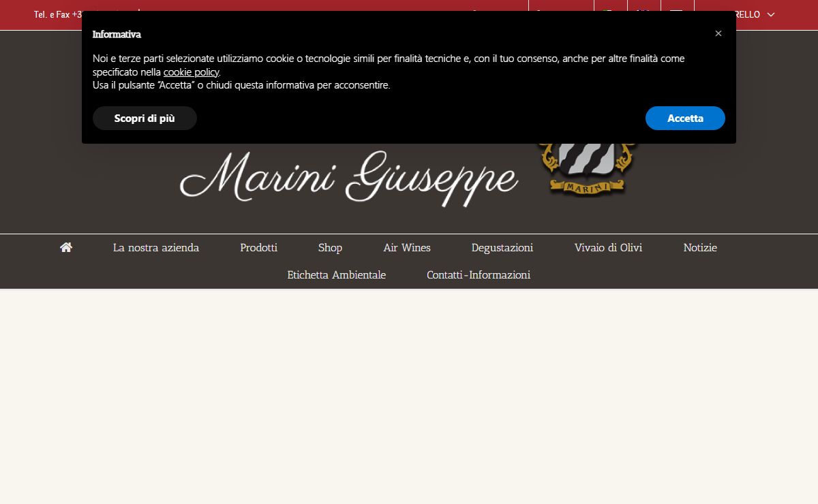Close the cookie notice with X
This screenshot has height=504, width=818.
click(x=718, y=33)
